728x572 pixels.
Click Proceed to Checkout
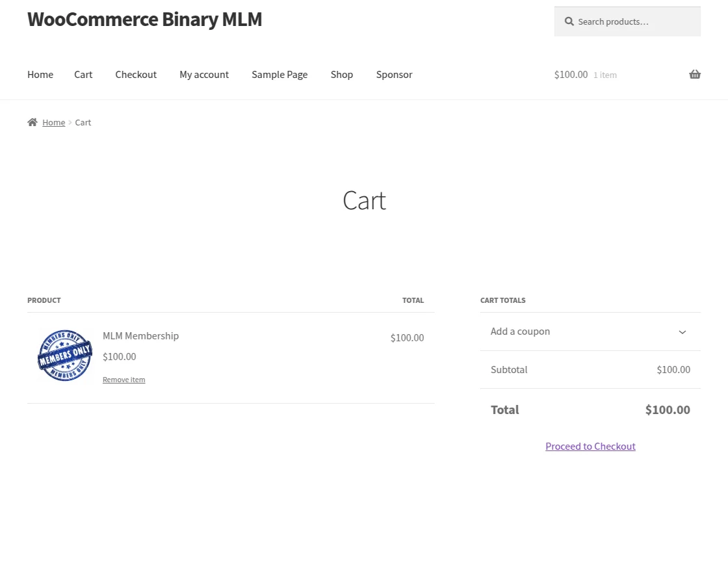590,446
